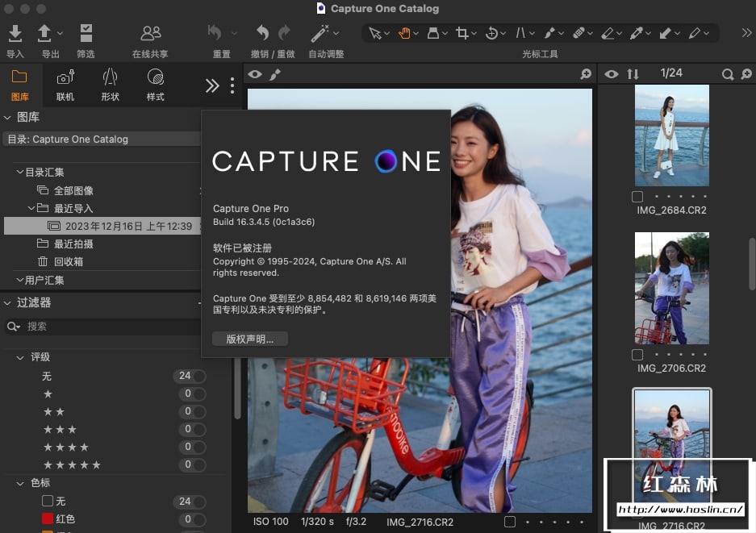Select the Crop cursor tool
This screenshot has width=756, height=533.
point(462,33)
